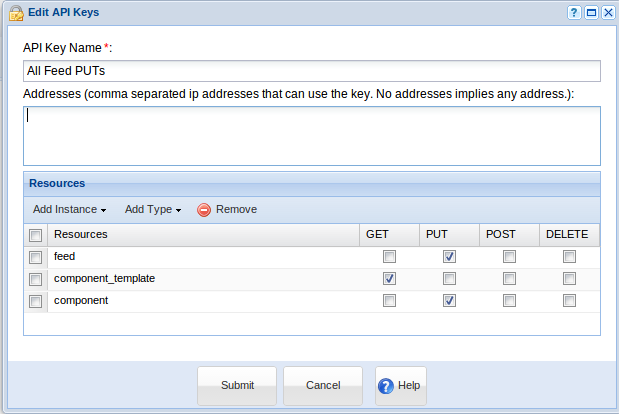Select the component resource row
This screenshot has width=619, height=414.
(x=36, y=301)
